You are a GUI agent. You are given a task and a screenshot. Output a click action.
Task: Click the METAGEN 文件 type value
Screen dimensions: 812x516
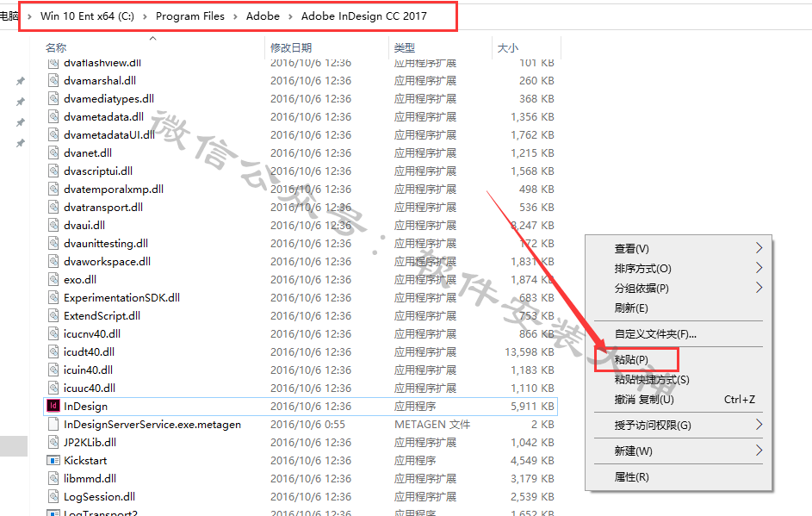[x=432, y=425]
